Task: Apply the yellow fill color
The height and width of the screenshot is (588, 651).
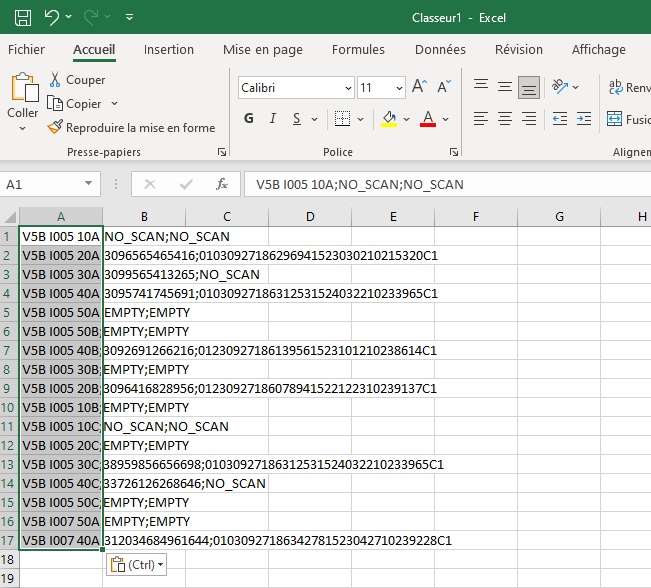Action: [x=389, y=119]
